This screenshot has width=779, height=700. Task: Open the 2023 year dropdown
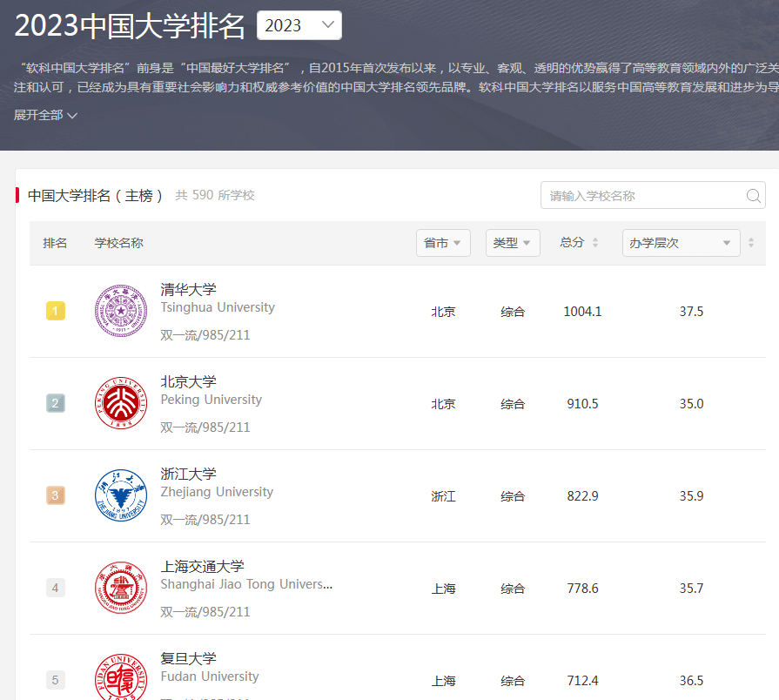(299, 25)
